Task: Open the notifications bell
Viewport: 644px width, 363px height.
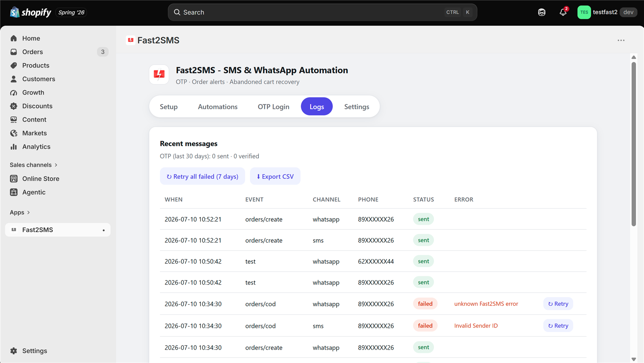Action: coord(563,12)
